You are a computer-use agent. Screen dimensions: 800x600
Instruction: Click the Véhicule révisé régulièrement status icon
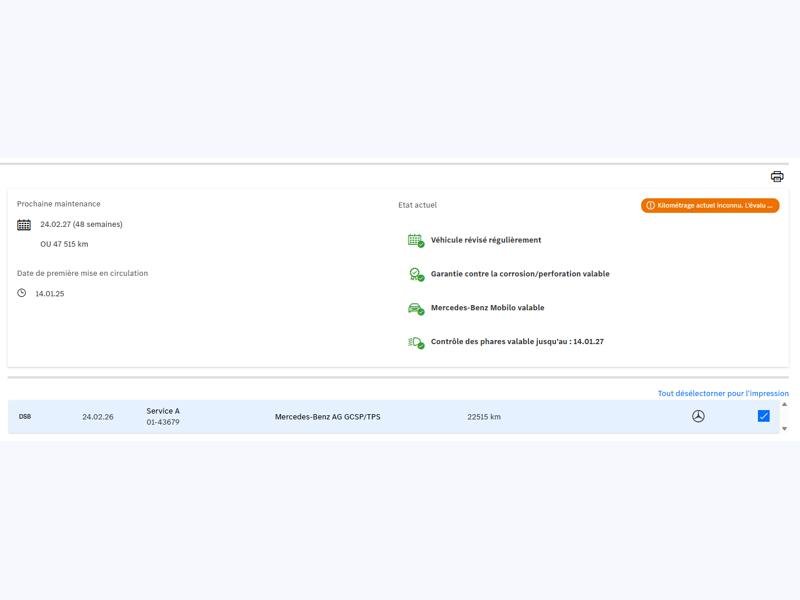415,240
